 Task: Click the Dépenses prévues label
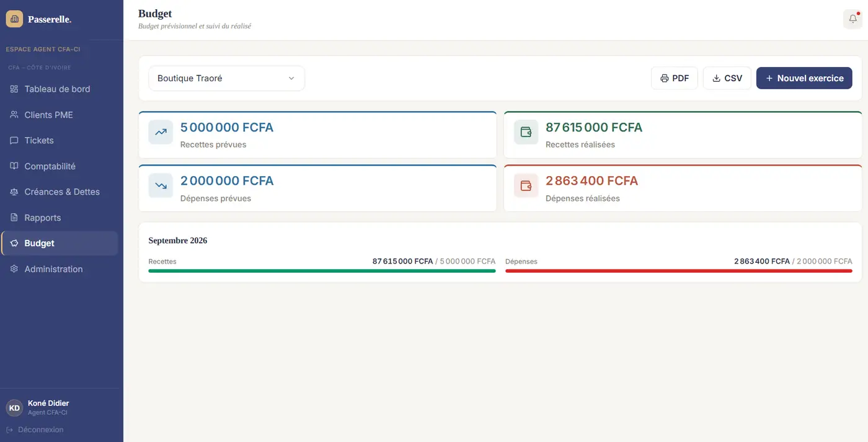216,198
